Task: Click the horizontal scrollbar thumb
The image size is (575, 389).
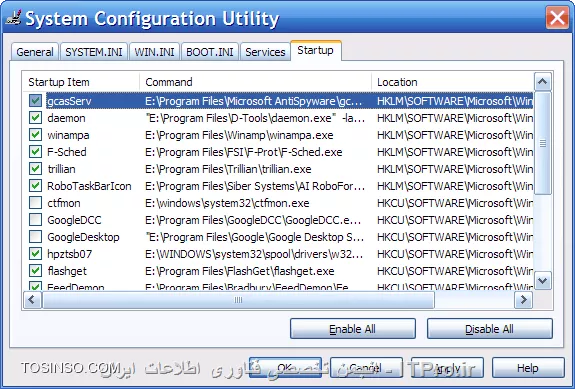Action: pos(238,300)
